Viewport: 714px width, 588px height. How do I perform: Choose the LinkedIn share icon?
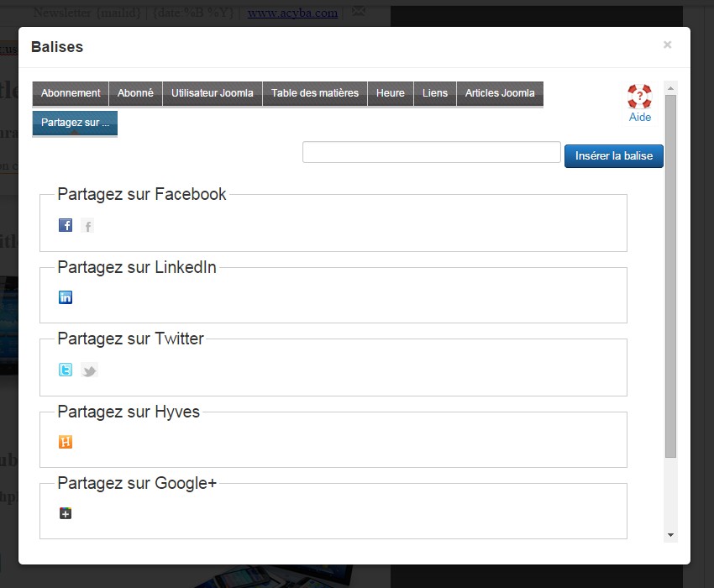coord(66,297)
